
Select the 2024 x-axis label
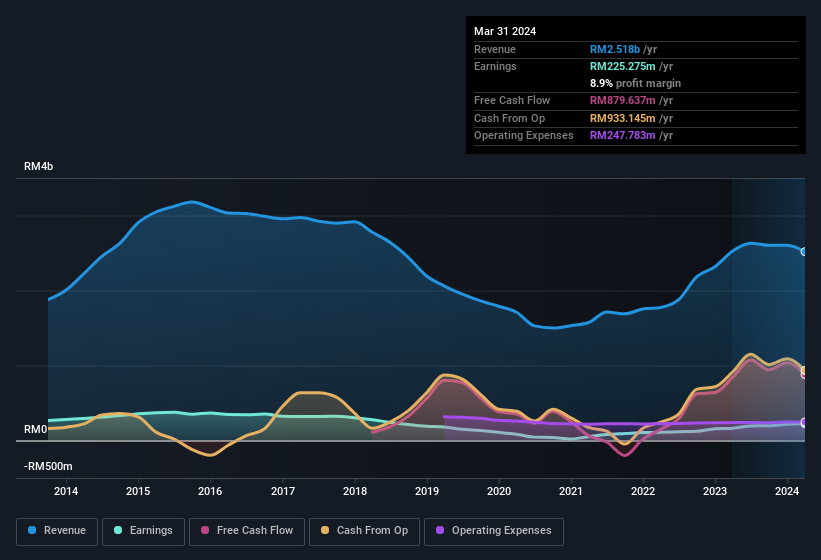click(x=787, y=491)
